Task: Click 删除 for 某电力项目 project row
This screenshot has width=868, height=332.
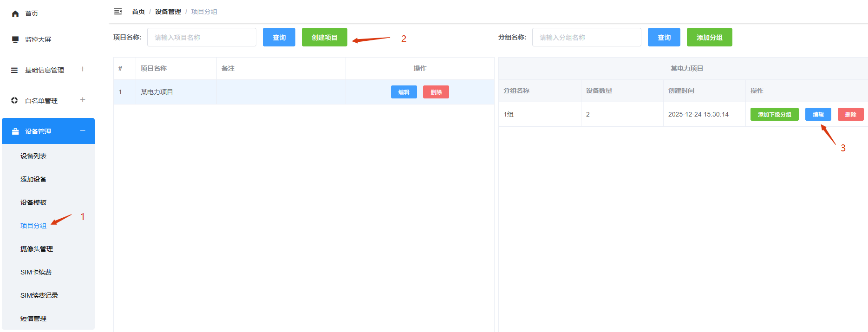Action: (x=436, y=92)
